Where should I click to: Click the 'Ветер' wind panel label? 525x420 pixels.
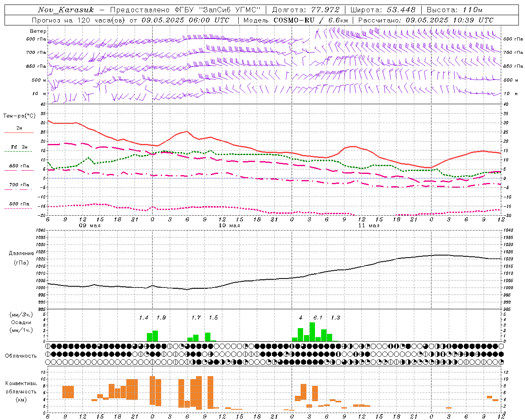coord(38,31)
